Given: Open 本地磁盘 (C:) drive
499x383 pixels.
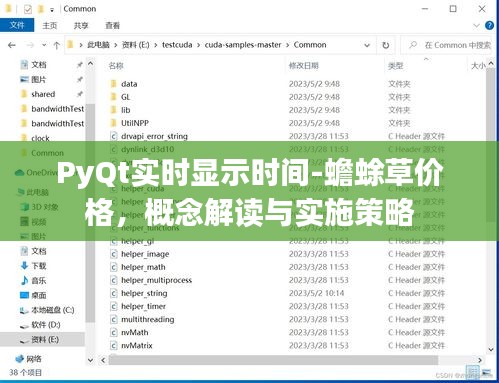Looking at the screenshot, I should (53, 310).
